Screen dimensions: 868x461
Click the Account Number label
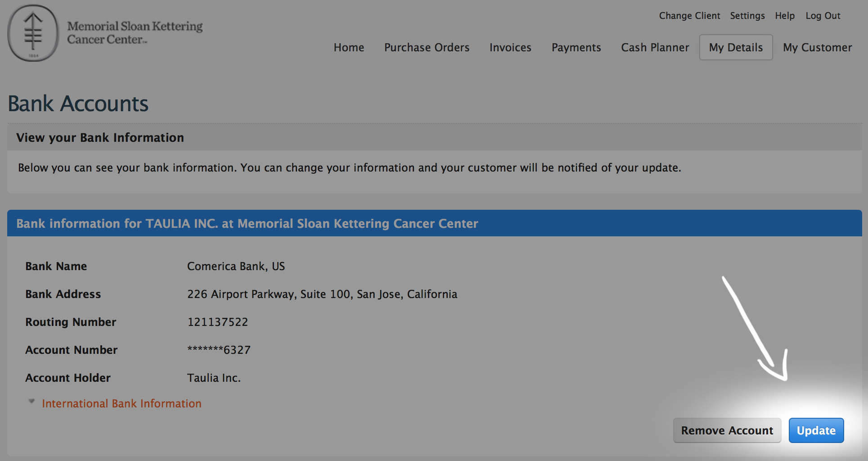click(71, 350)
